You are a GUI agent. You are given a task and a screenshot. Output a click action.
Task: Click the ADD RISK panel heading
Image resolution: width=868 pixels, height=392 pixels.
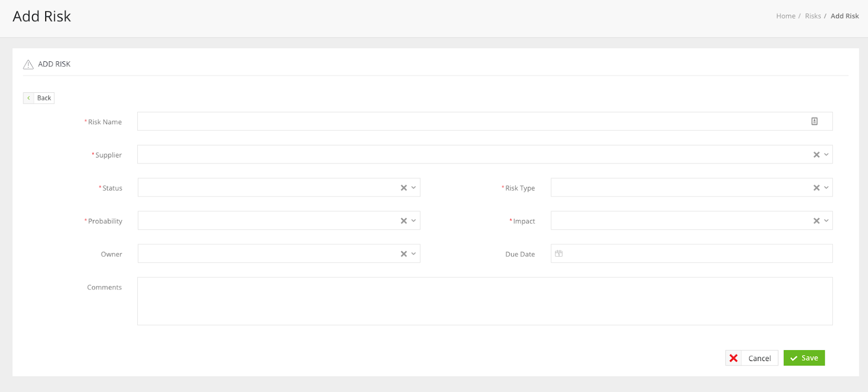[54, 64]
